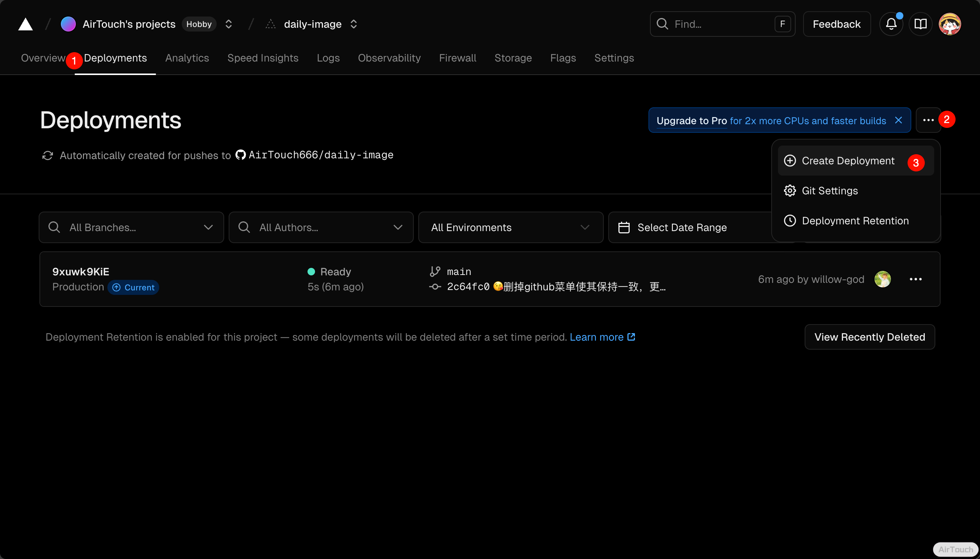Screen dimensions: 980x559
Task: Choose Git Settings menu item
Action: [x=829, y=191]
